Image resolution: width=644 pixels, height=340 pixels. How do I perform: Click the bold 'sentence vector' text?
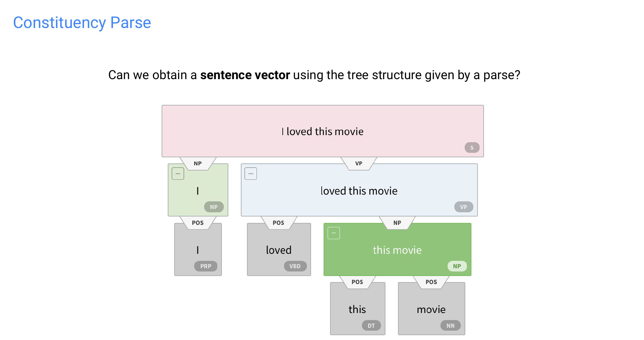click(x=245, y=75)
